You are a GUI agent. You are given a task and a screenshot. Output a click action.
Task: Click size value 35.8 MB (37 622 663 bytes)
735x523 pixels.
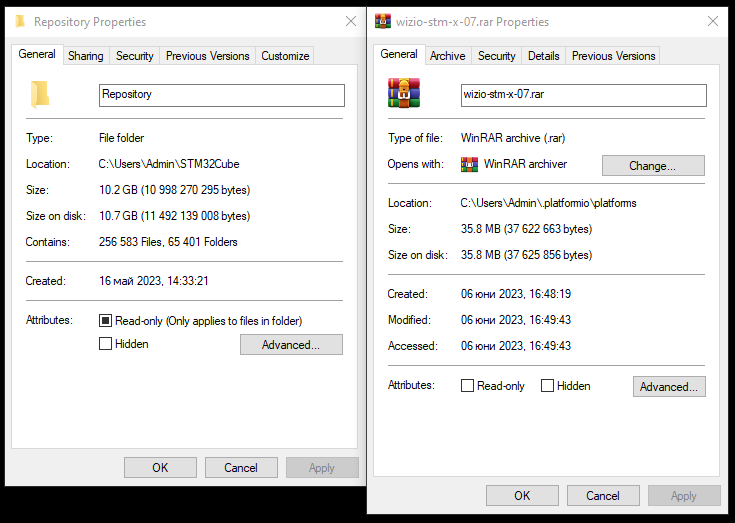526,229
